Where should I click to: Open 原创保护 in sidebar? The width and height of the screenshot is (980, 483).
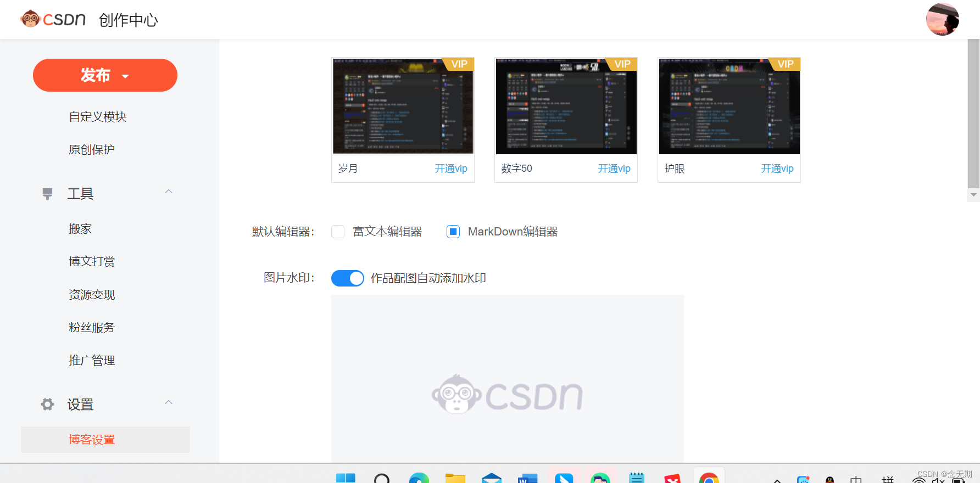coord(92,150)
